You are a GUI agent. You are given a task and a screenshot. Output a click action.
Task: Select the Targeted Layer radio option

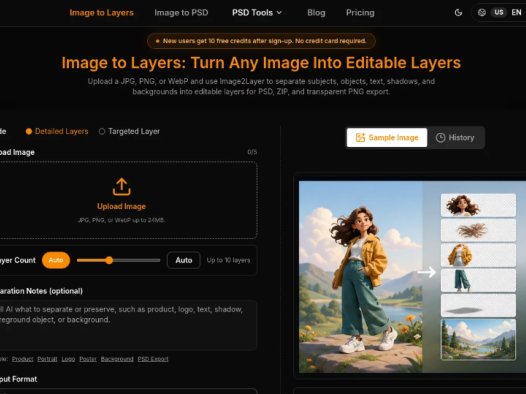click(x=129, y=131)
